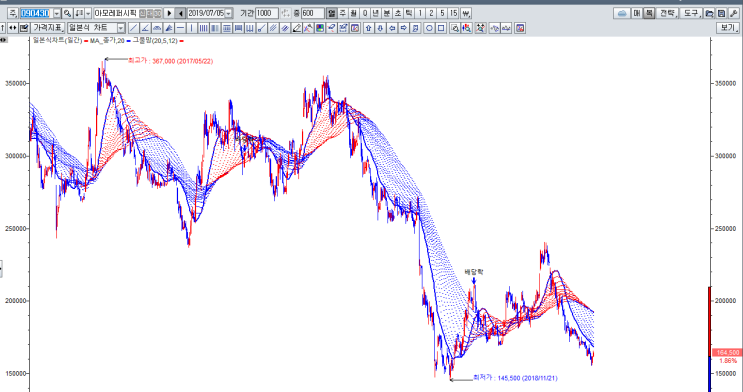Click the MA_종가,20 legend label
This screenshot has width=743, height=392.
tap(107, 41)
